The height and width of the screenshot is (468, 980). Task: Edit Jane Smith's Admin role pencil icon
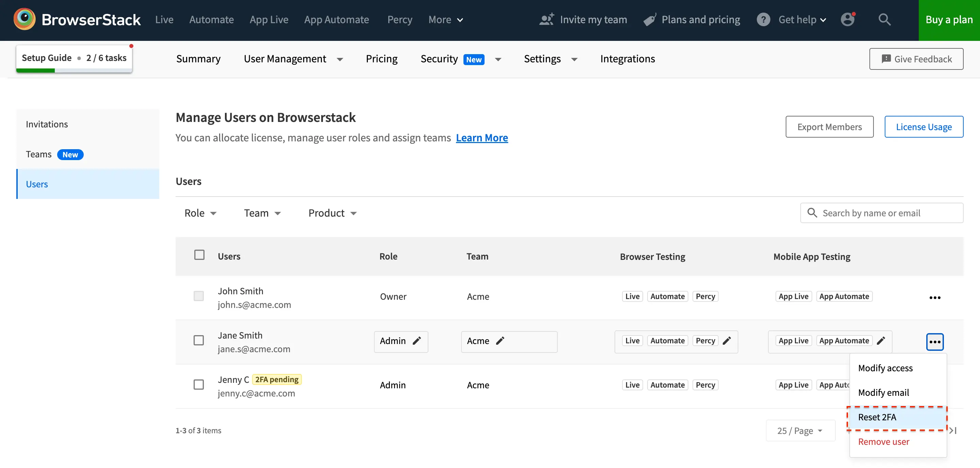tap(417, 340)
